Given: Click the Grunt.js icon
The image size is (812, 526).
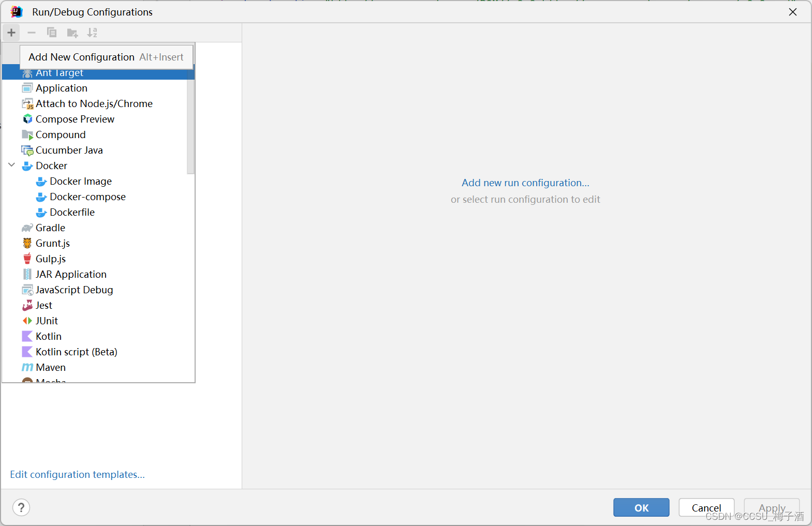Looking at the screenshot, I should pos(27,243).
